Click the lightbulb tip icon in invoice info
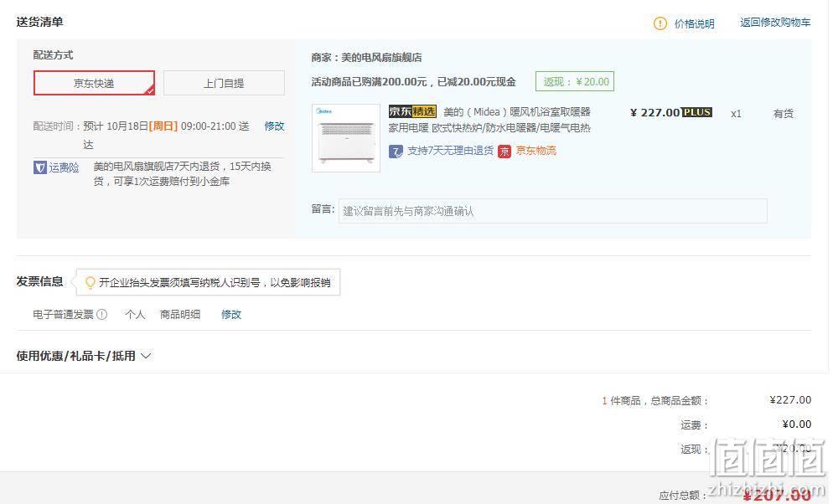833x504 pixels. tap(91, 282)
